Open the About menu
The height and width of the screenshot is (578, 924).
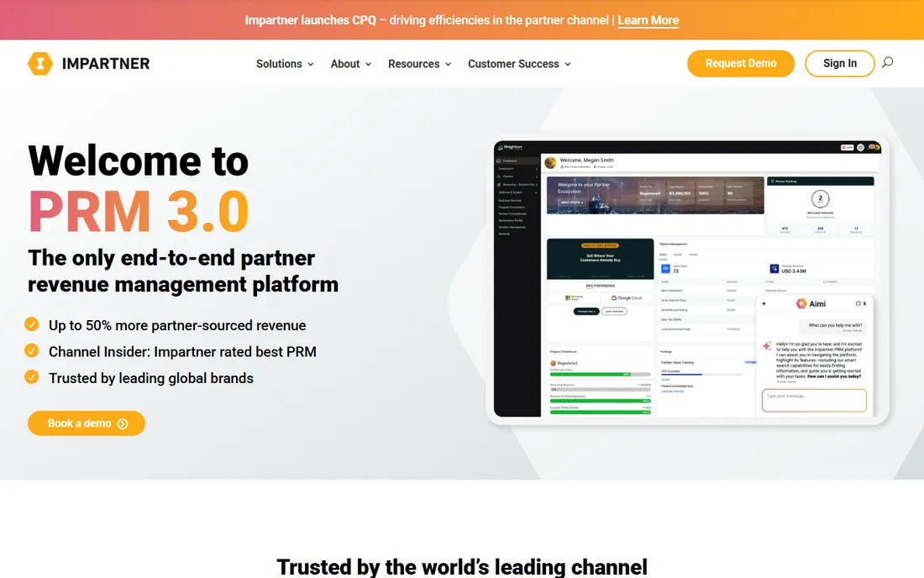[x=351, y=64]
